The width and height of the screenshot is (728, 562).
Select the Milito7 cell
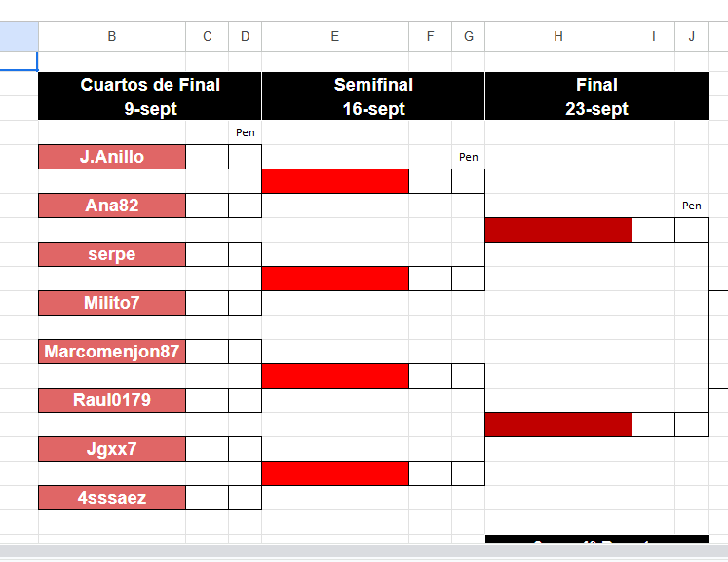tap(112, 303)
